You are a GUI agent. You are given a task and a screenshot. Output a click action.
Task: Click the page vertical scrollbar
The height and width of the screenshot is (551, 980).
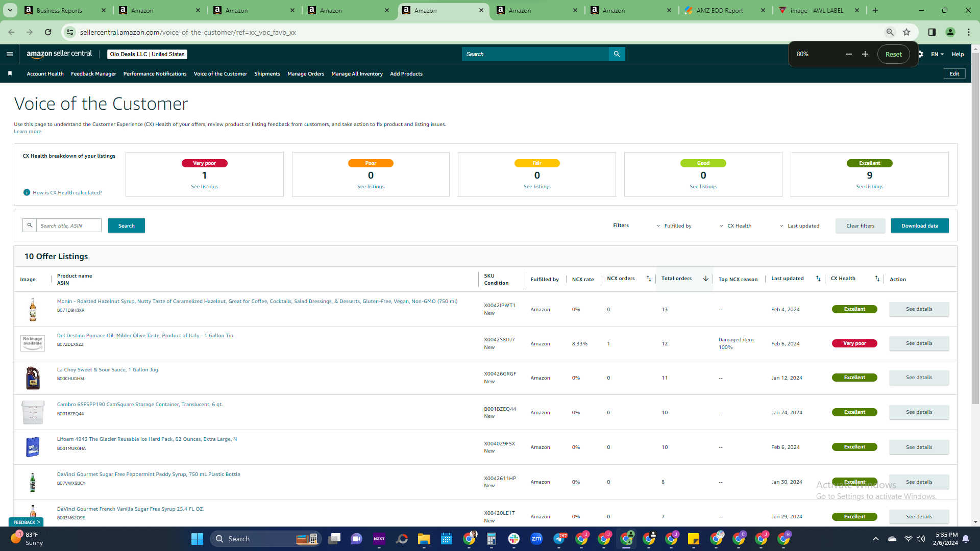975,230
